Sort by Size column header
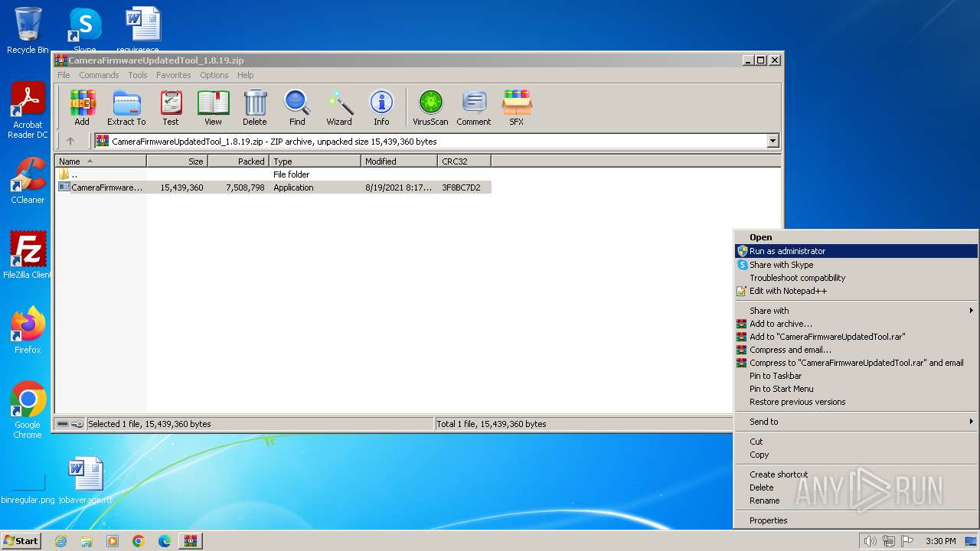 click(177, 161)
